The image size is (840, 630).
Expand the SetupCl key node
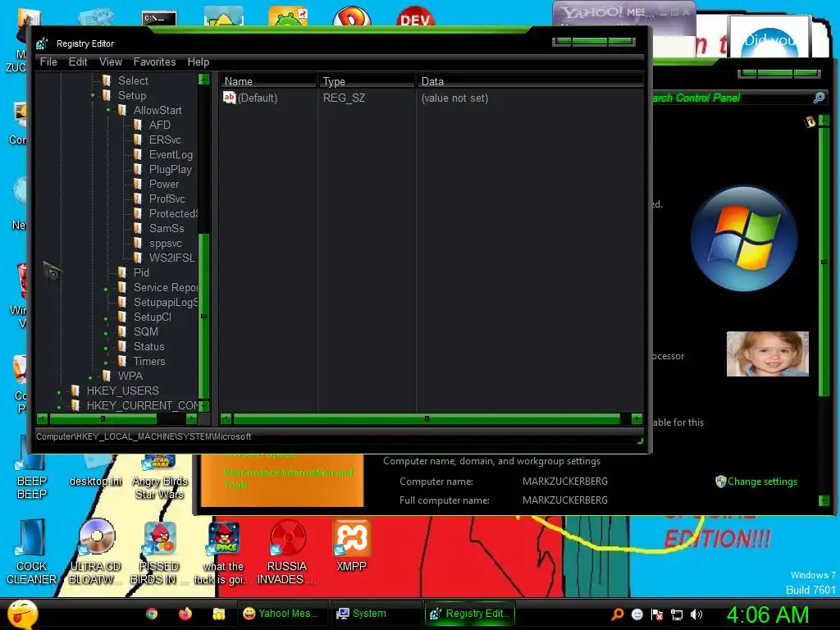(106, 319)
